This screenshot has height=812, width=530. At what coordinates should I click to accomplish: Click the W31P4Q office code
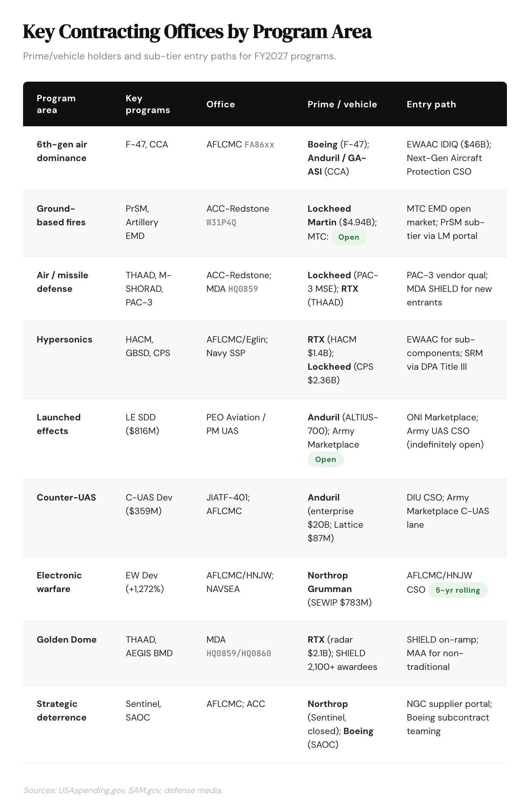pyautogui.click(x=221, y=222)
